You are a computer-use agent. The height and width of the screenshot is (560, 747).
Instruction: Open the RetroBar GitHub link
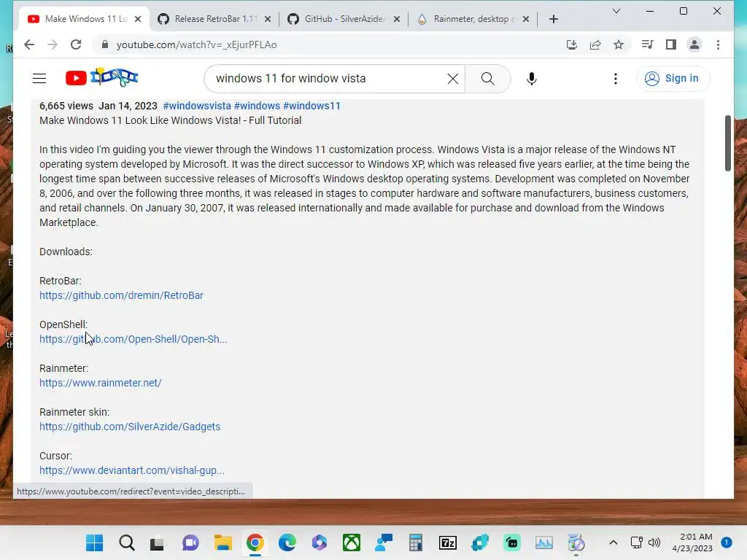point(121,295)
